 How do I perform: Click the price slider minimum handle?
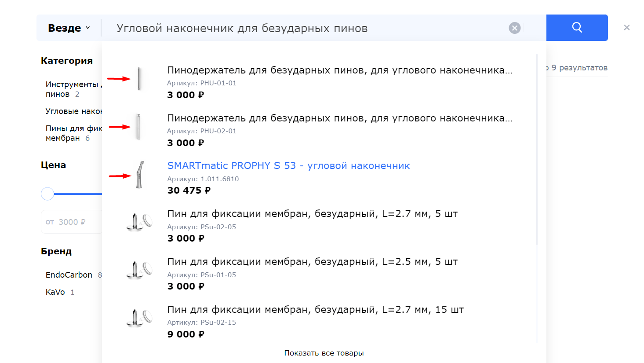pyautogui.click(x=47, y=194)
